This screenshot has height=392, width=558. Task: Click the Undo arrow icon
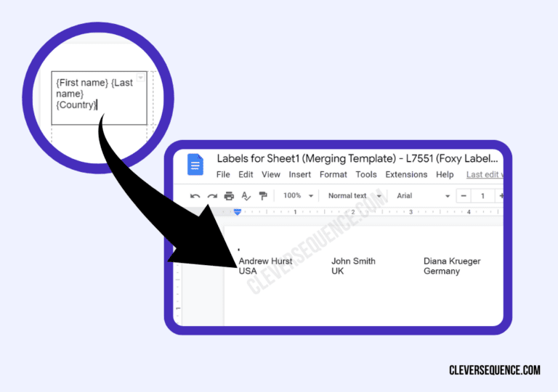click(x=195, y=196)
